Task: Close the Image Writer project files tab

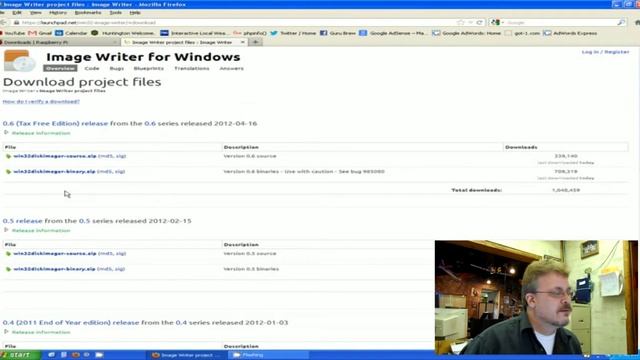Action: pos(242,42)
